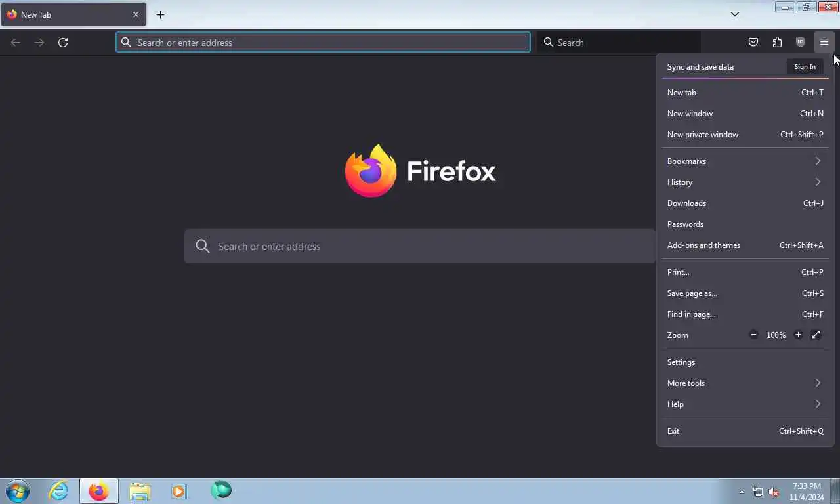Image resolution: width=840 pixels, height=504 pixels.
Task: Open Downloads from the menu
Action: tap(745, 203)
